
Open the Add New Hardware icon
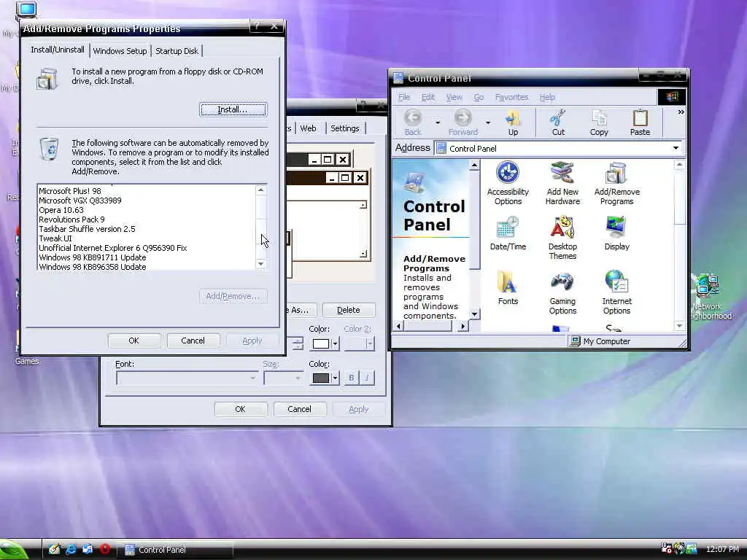tap(562, 183)
